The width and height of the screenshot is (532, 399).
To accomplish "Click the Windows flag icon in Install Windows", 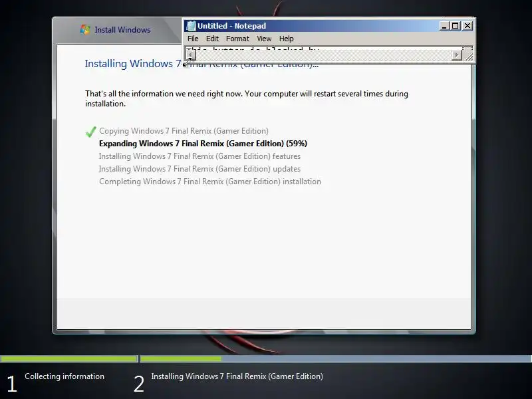I will coord(85,29).
